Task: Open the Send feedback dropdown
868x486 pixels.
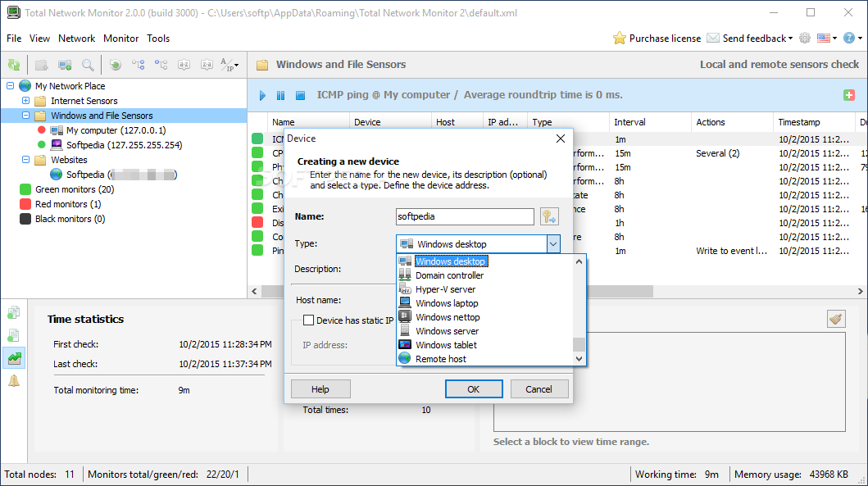Action: point(750,39)
